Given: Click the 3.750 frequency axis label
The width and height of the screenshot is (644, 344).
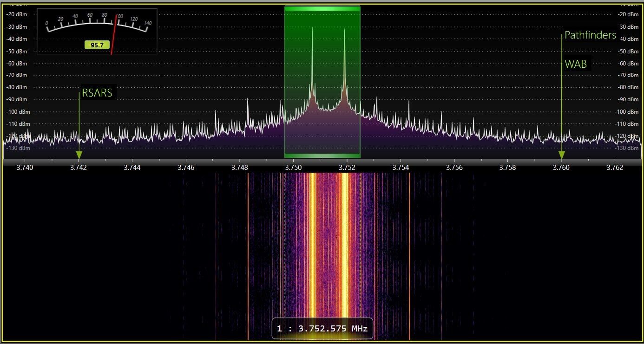Looking at the screenshot, I should pyautogui.click(x=293, y=168).
